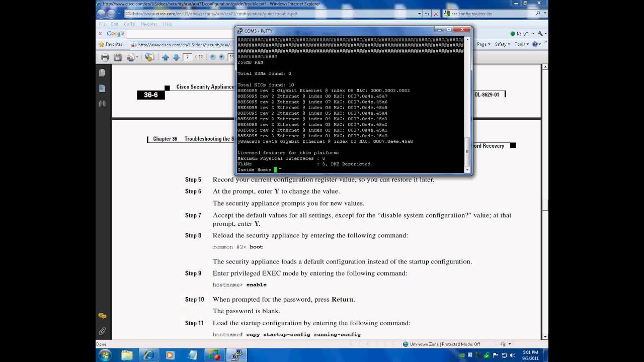Image resolution: width=644 pixels, height=362 pixels.
Task: Open the Tools dropdown menu
Action: 521,44
